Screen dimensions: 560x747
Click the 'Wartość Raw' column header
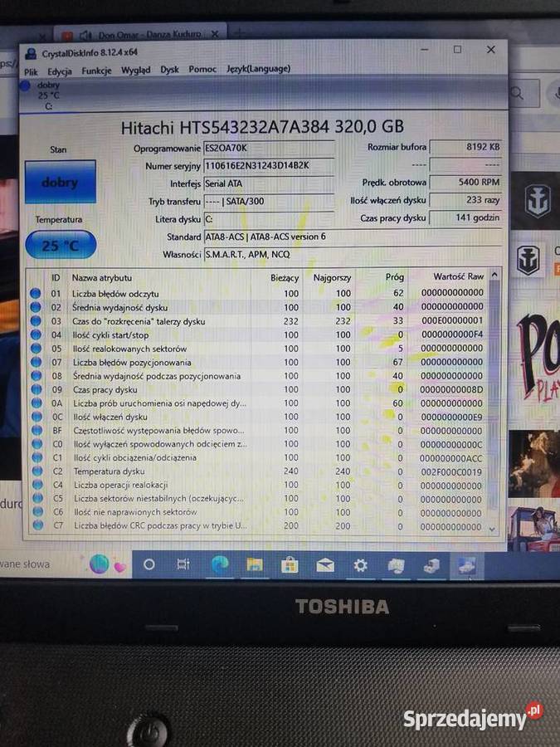click(x=458, y=276)
